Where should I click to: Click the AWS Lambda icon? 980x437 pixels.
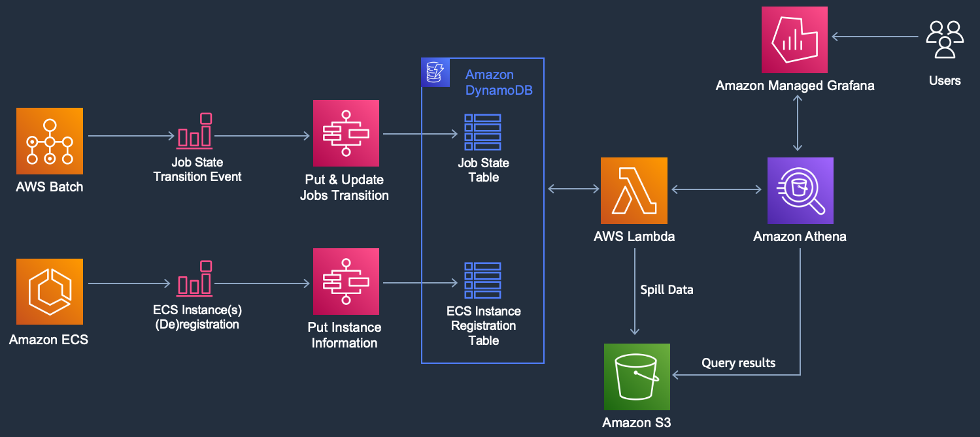click(634, 191)
